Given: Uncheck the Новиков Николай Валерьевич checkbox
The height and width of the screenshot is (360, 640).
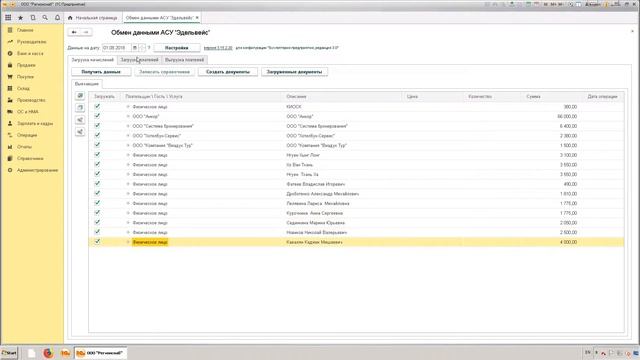Looking at the screenshot, I should pyautogui.click(x=97, y=232).
